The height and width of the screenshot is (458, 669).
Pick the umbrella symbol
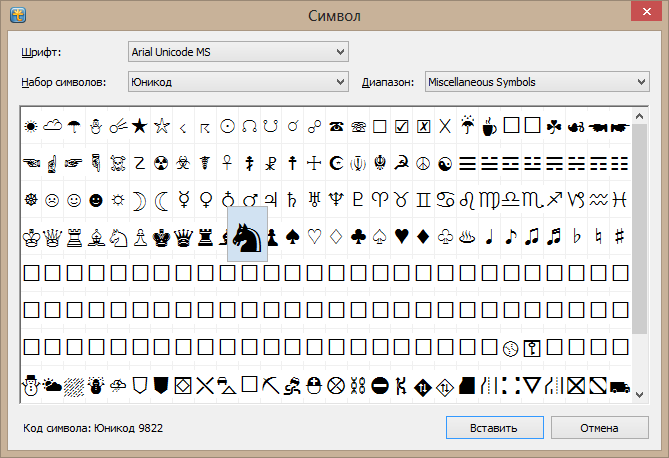pos(74,126)
